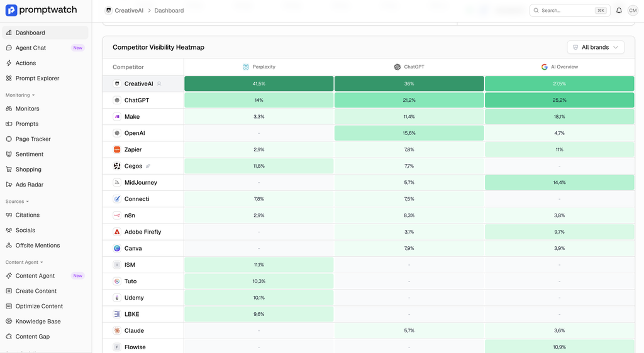
Task: Click the link icon next to Cegos
Action: point(148,166)
